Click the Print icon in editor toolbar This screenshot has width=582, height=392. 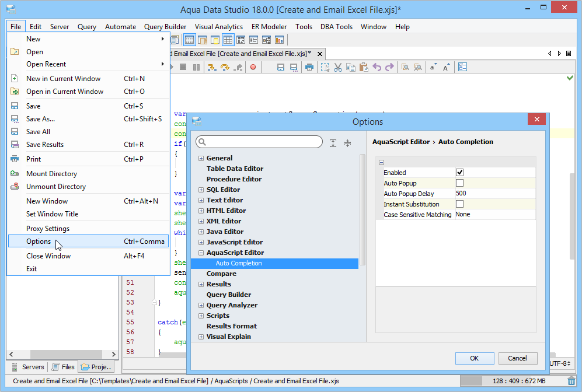pyautogui.click(x=309, y=67)
